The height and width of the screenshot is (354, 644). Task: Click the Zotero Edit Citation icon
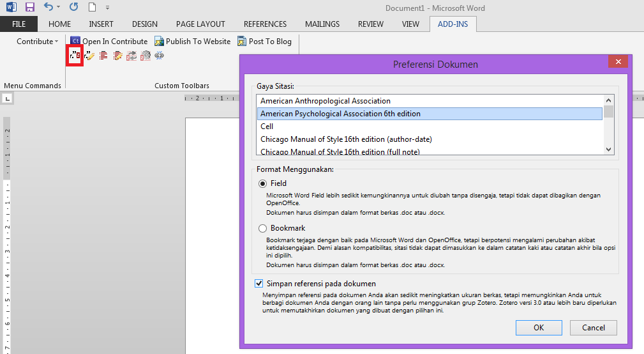point(89,56)
